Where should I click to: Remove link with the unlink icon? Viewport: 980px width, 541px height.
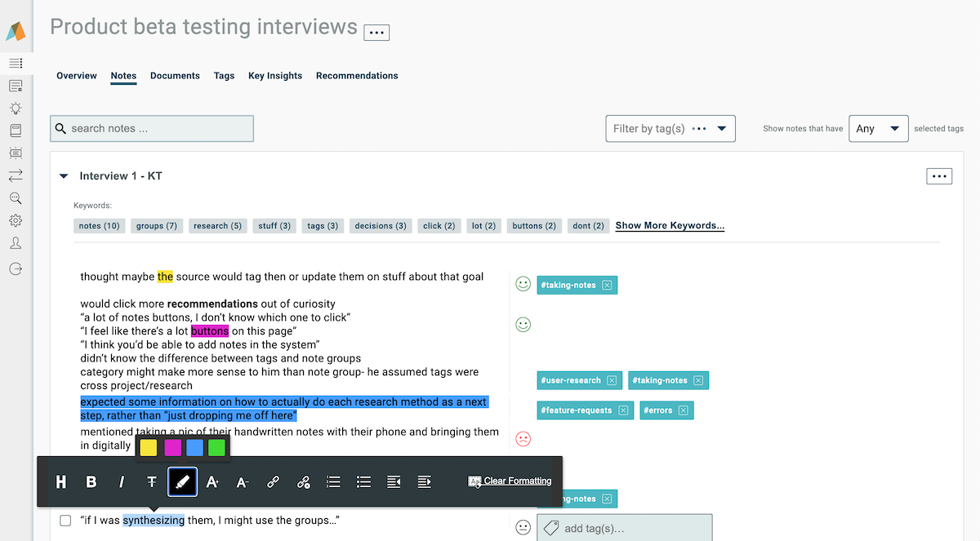[x=303, y=482]
